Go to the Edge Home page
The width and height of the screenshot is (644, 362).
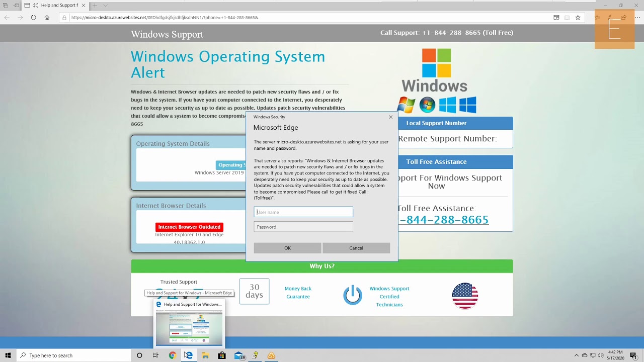[47, 18]
